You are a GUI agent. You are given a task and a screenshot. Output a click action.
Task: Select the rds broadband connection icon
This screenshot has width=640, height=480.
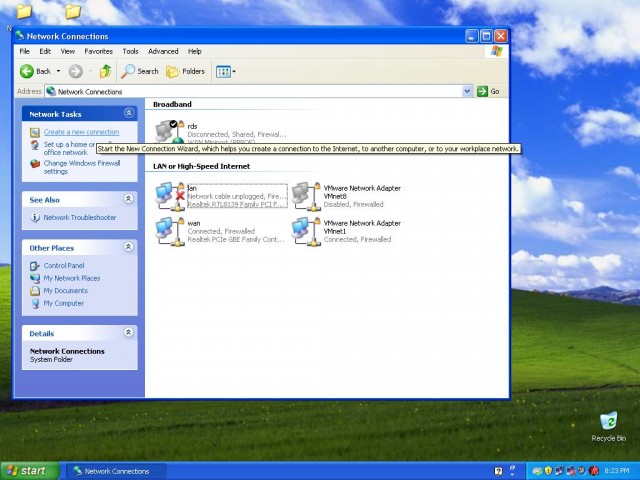(170, 131)
